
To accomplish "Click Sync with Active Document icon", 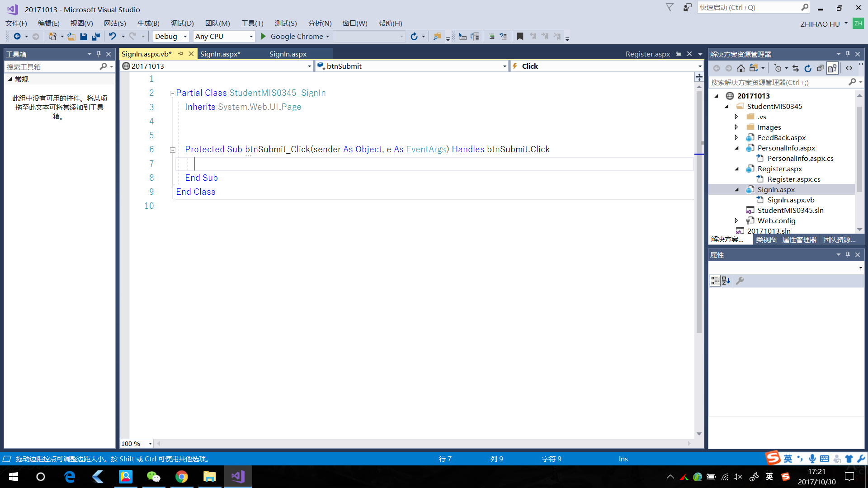I will click(x=796, y=68).
